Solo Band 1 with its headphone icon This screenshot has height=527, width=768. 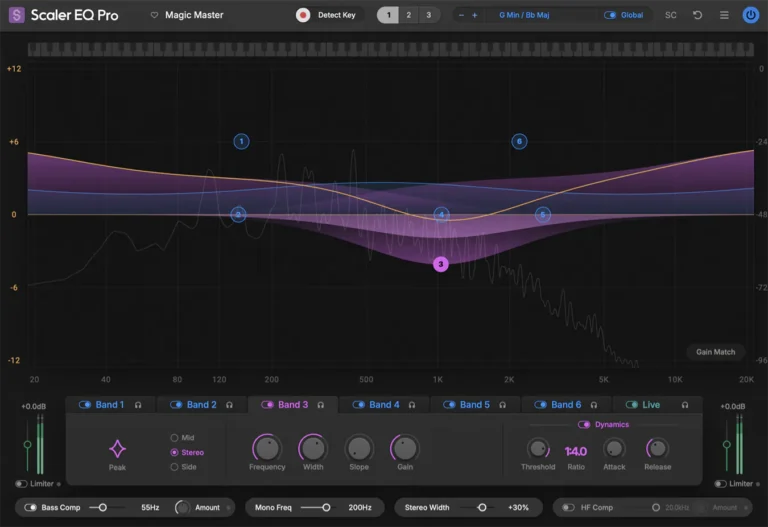pyautogui.click(x=138, y=405)
